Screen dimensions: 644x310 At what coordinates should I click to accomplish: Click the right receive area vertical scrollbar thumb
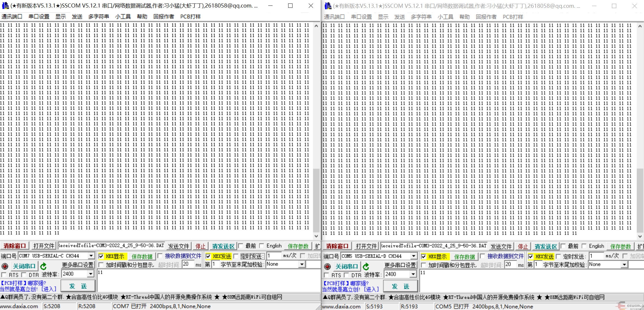tap(640, 200)
